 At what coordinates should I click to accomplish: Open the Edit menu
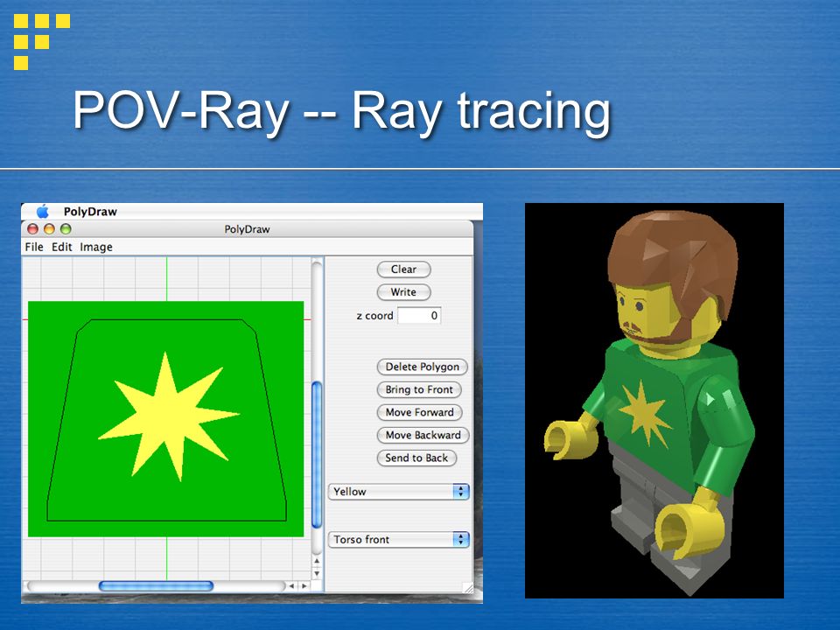pos(61,247)
